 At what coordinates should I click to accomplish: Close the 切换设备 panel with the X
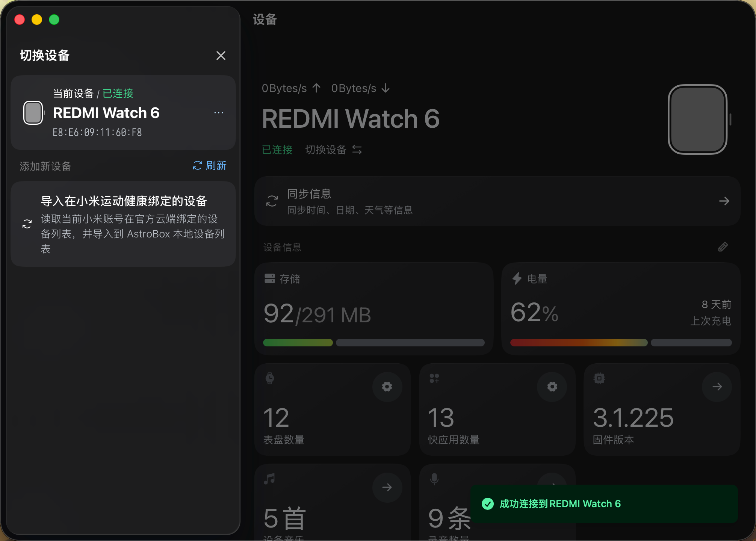221,56
